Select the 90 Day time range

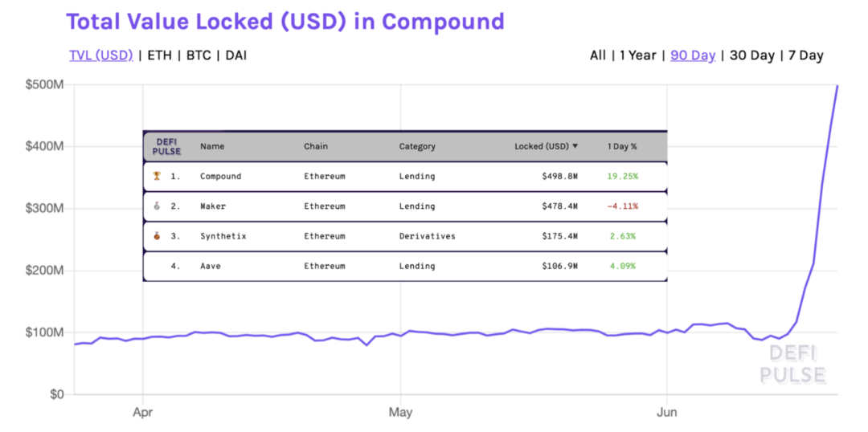pos(693,55)
